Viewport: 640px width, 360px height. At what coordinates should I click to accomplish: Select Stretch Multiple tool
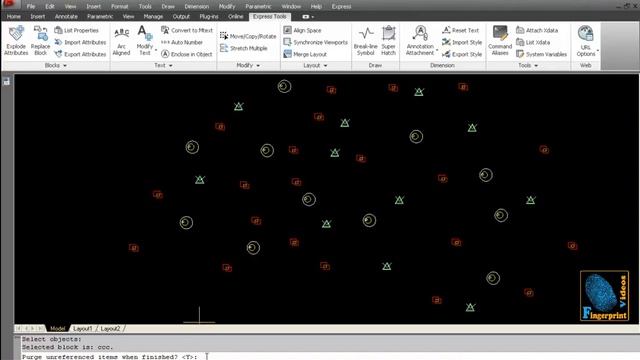tap(244, 48)
